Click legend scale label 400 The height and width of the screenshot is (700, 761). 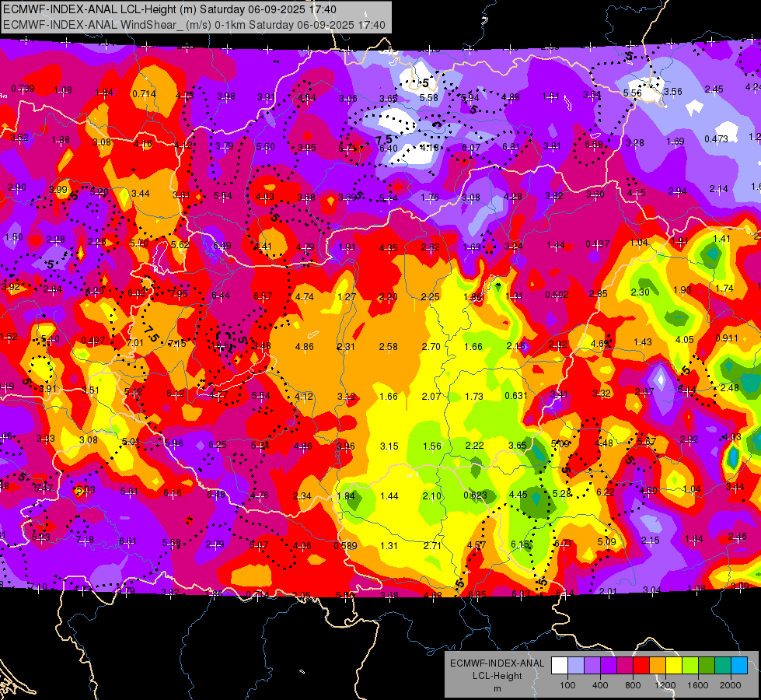[600, 685]
